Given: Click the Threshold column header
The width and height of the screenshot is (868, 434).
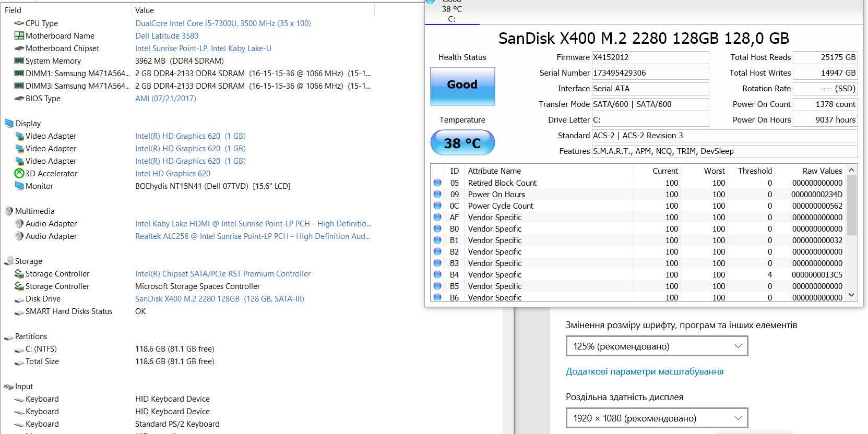Looking at the screenshot, I should [755, 171].
